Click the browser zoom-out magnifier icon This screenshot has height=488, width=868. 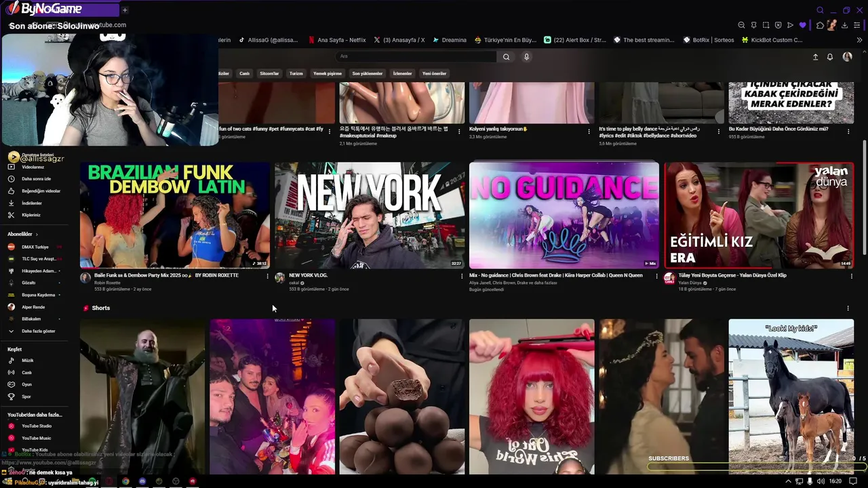[741, 25]
